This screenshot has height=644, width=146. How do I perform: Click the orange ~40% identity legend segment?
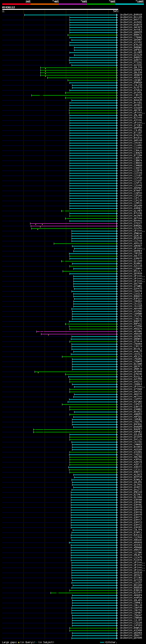point(45,4)
